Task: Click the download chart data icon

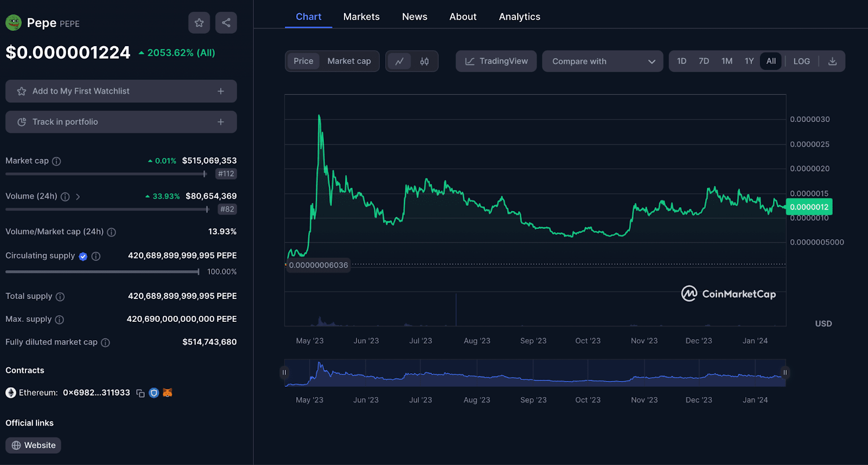Action: coord(832,61)
